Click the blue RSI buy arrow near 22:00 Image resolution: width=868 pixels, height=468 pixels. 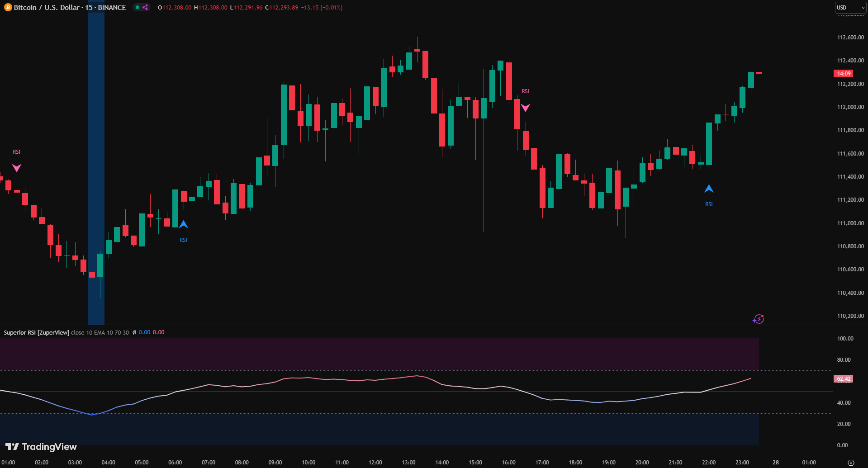pyautogui.click(x=709, y=189)
